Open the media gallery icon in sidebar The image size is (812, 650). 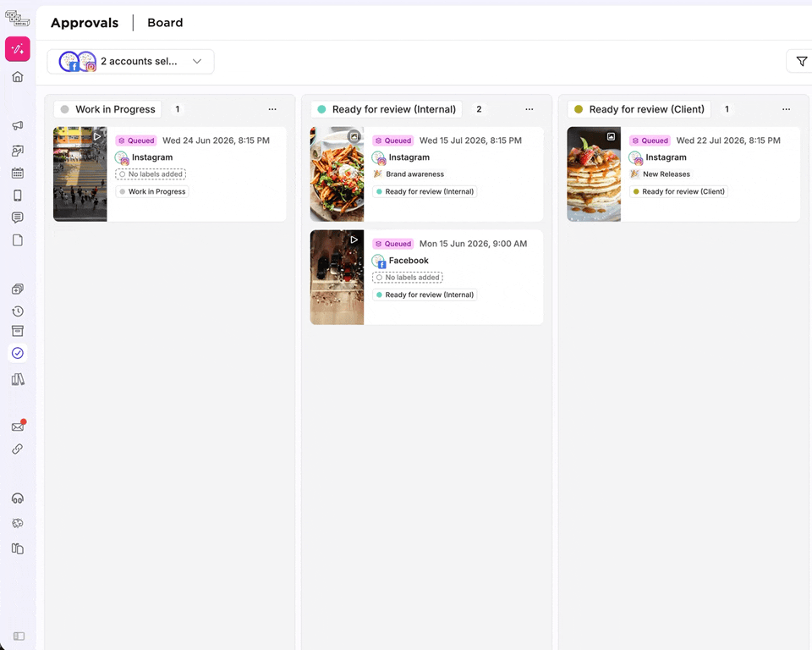pyautogui.click(x=18, y=151)
